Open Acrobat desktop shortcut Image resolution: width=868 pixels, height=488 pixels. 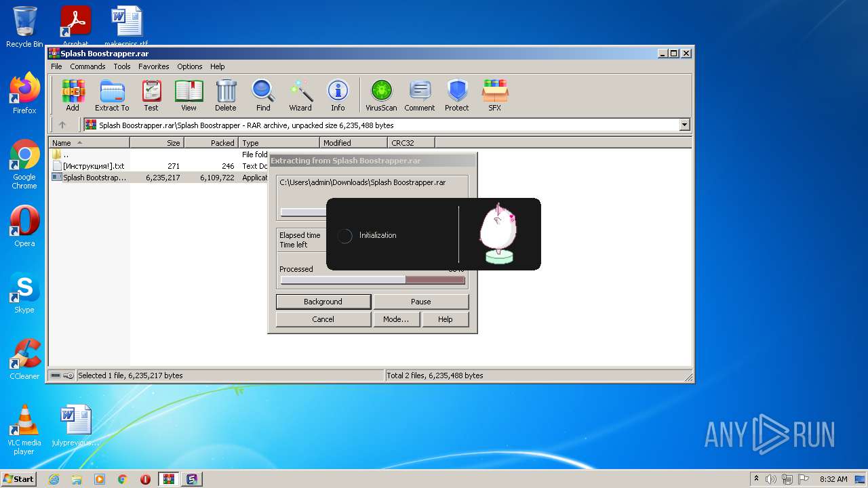point(76,26)
